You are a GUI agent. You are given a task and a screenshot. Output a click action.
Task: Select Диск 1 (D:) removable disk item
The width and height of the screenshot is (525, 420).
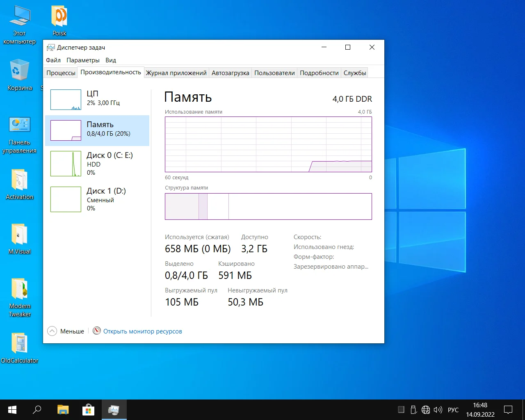[97, 199]
